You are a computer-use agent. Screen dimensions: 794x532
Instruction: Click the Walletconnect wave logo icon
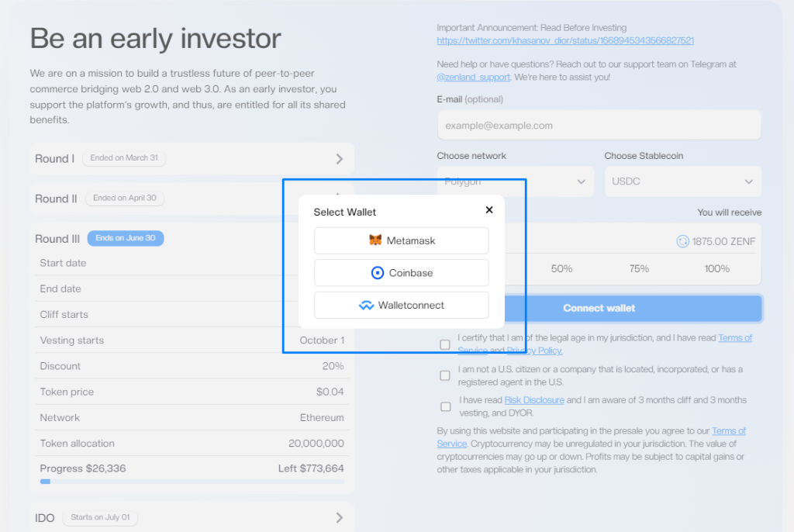(x=366, y=305)
